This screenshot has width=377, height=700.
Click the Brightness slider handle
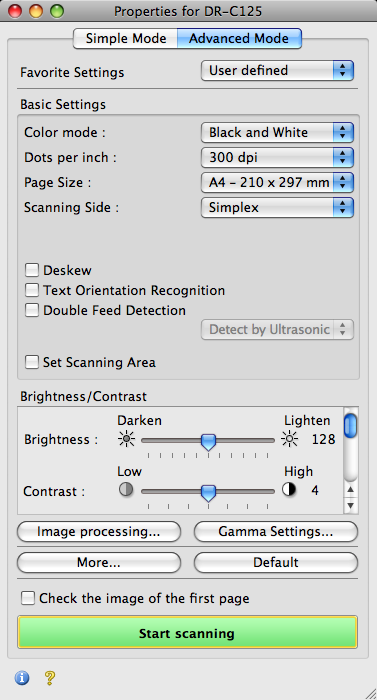(208, 442)
